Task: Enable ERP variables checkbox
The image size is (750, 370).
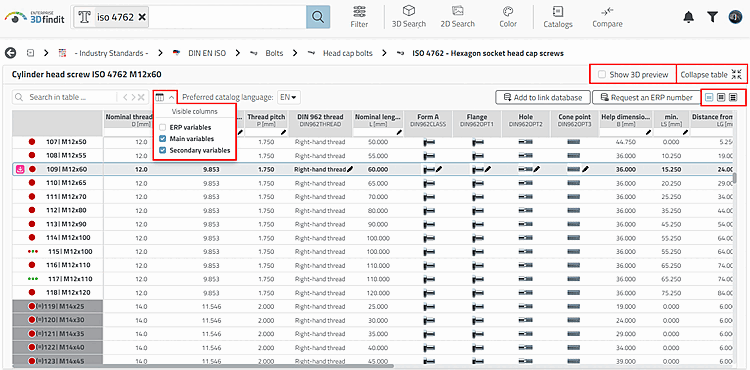Action: 163,128
